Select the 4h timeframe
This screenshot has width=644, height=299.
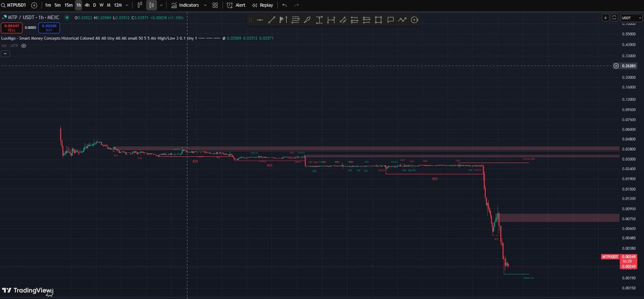87,5
